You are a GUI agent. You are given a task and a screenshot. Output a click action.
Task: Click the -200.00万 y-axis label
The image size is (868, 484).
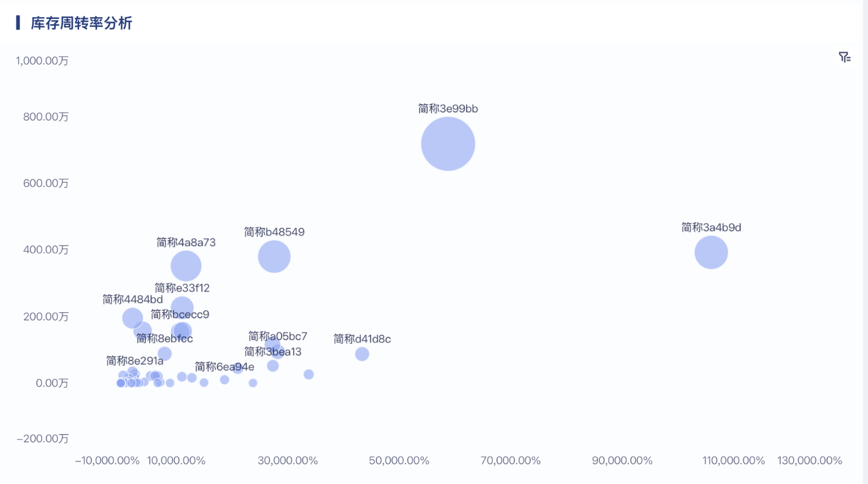pos(43,439)
